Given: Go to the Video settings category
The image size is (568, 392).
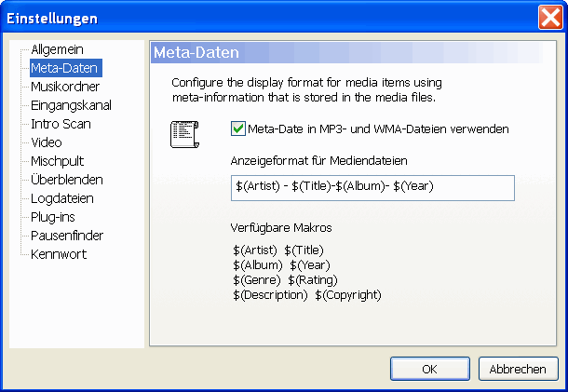Looking at the screenshot, I should (47, 142).
